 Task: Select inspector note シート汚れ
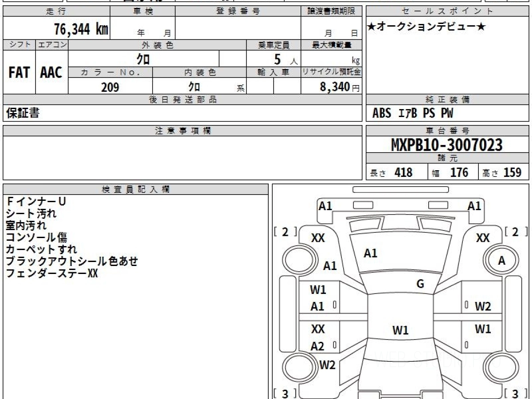click(x=31, y=213)
